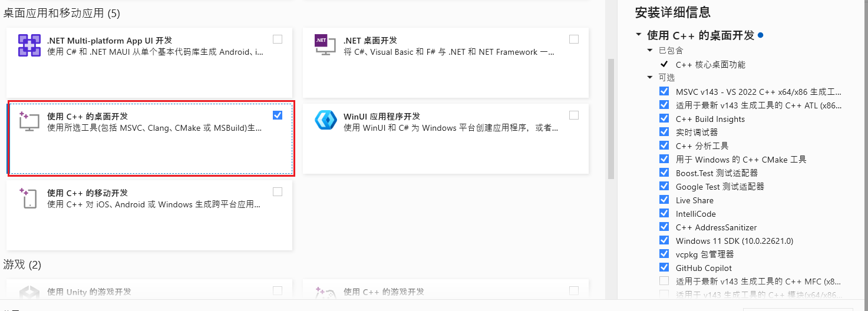Uncheck MSVC v143 - VS 2022 C++ option

coord(664,91)
